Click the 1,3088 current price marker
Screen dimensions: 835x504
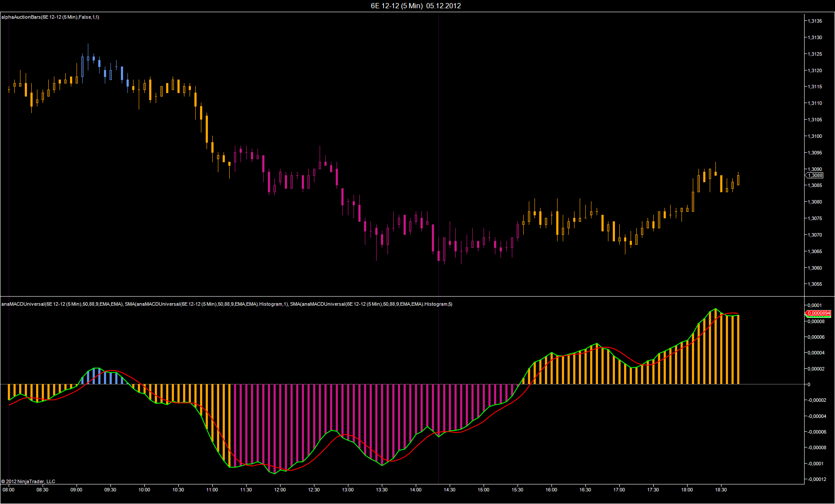pyautogui.click(x=815, y=175)
